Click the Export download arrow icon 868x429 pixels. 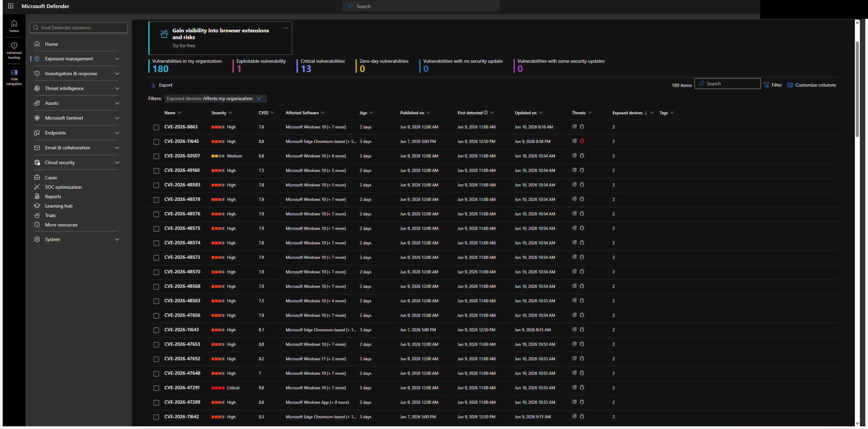click(x=153, y=85)
